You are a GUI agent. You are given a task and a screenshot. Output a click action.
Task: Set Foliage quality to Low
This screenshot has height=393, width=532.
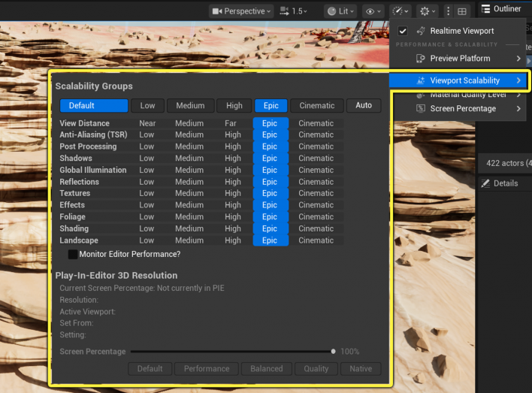click(x=147, y=217)
